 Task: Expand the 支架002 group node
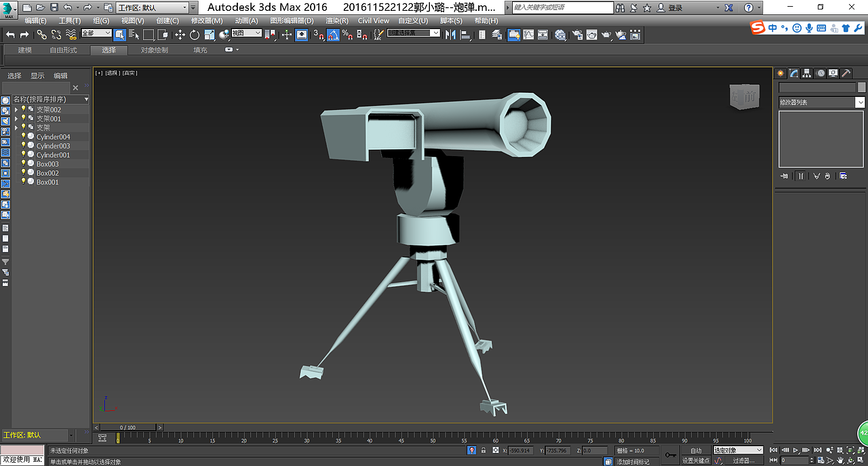pos(16,109)
